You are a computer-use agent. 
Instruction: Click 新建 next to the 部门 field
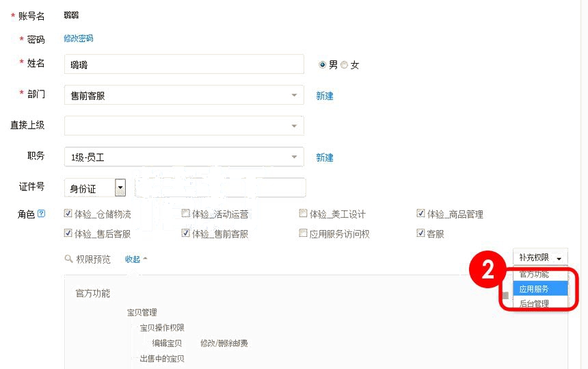tap(324, 96)
